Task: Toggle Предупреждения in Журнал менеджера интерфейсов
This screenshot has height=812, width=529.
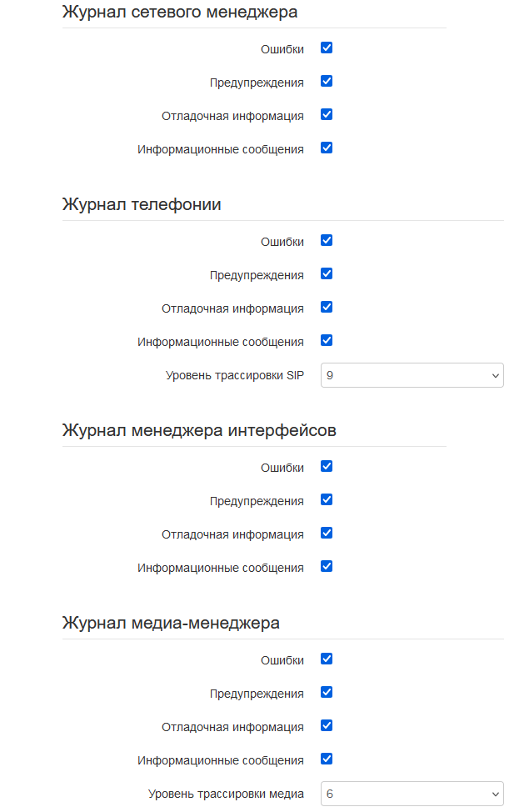Action: point(327,499)
